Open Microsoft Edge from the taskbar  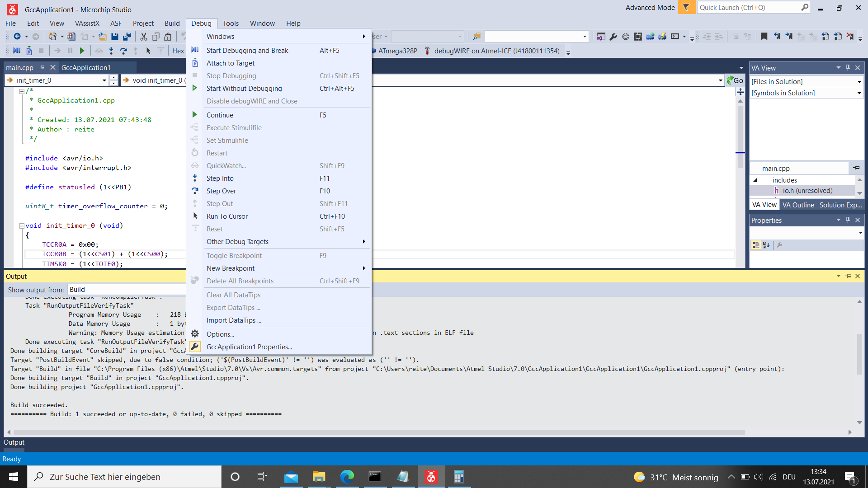pos(347,477)
